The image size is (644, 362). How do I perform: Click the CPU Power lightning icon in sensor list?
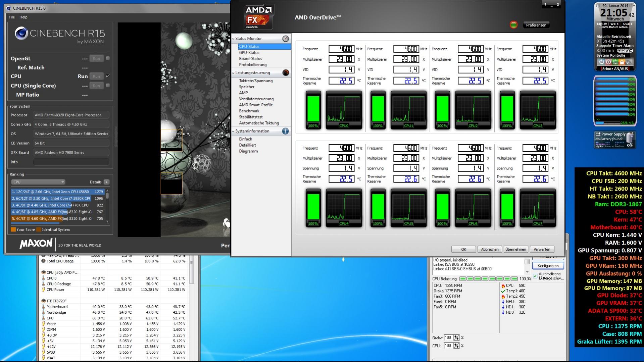(x=43, y=290)
